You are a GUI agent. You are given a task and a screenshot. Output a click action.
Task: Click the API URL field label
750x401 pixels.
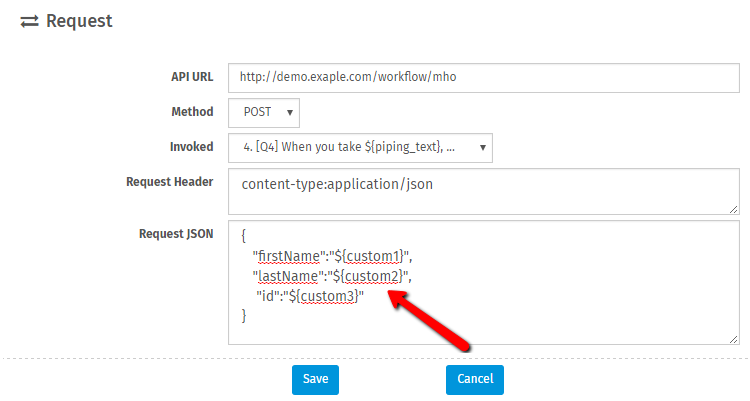pos(192,76)
